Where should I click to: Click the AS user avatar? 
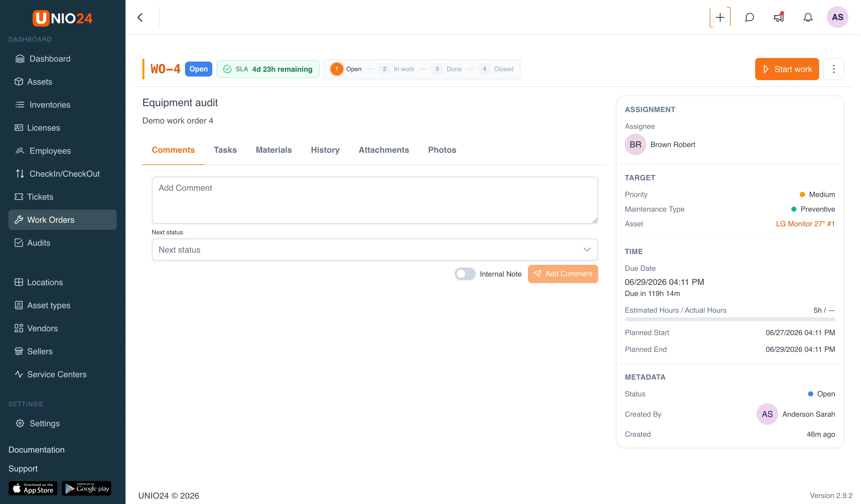coord(837,17)
